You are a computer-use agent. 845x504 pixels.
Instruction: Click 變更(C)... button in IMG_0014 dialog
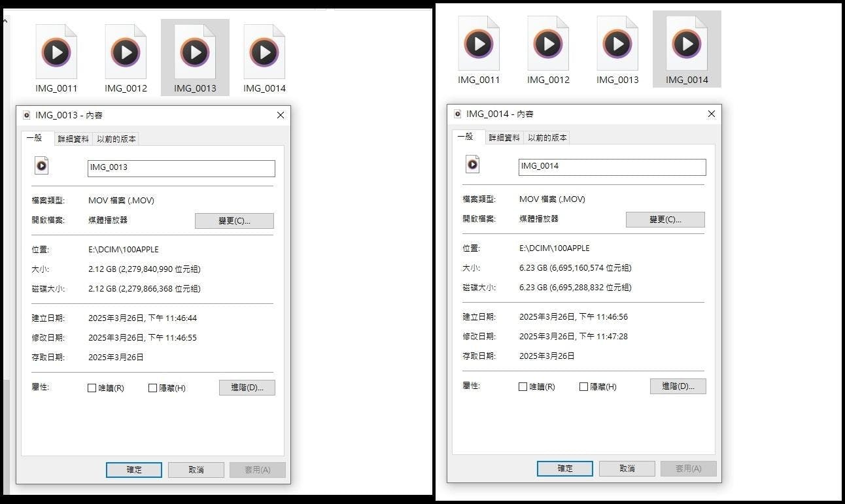tap(665, 220)
